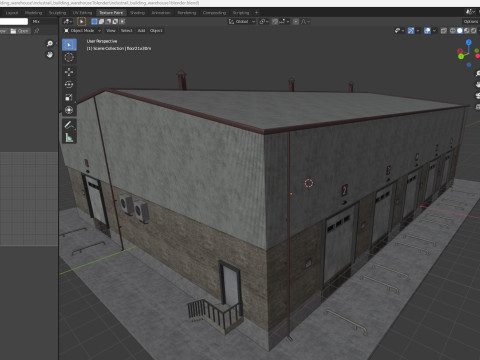The width and height of the screenshot is (480, 360).
Task: Open Global transform orientation dropdown
Action: (242, 22)
